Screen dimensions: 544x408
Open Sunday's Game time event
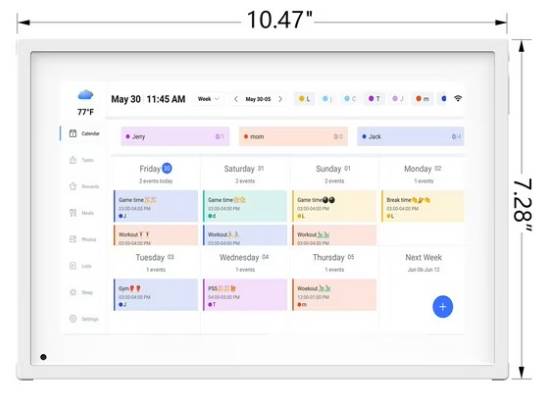334,206
